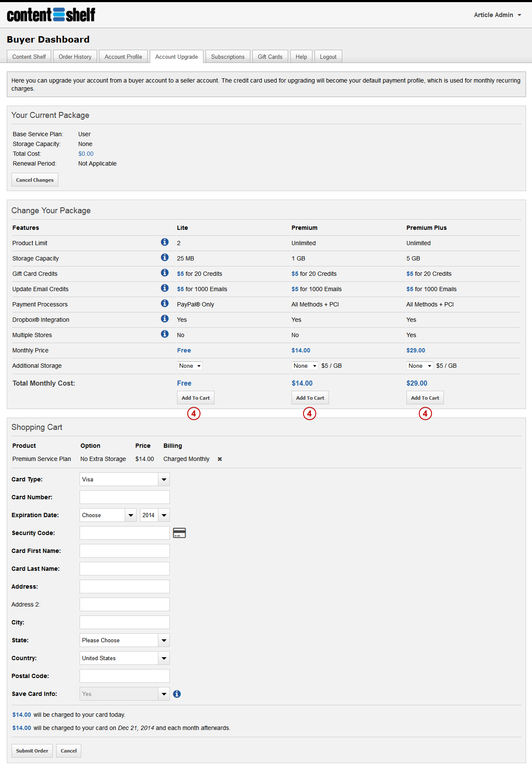Viewport: 532px width, 767px height.
Task: Click the Cancel Changes button
Action: pyautogui.click(x=35, y=180)
